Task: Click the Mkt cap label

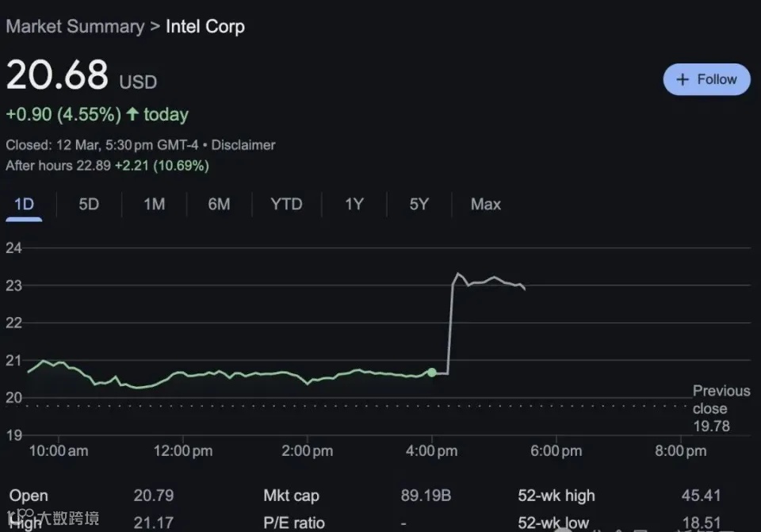Action: pos(291,496)
